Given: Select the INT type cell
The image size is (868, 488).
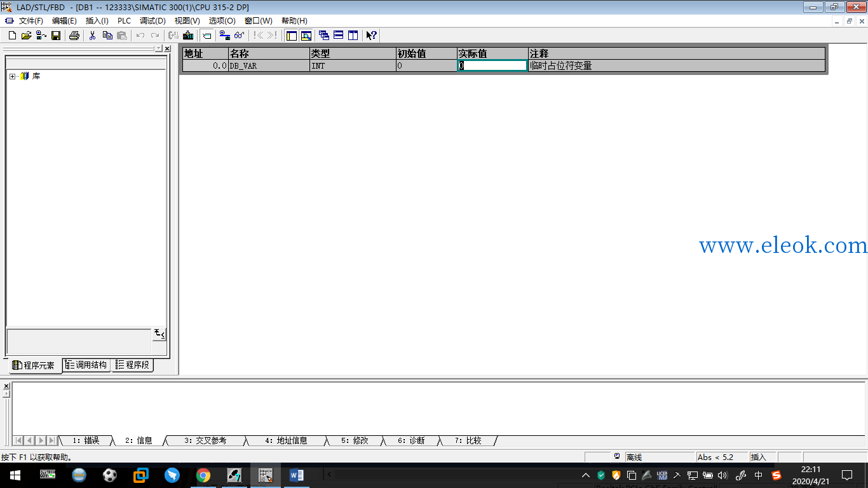Looking at the screenshot, I should tap(353, 65).
